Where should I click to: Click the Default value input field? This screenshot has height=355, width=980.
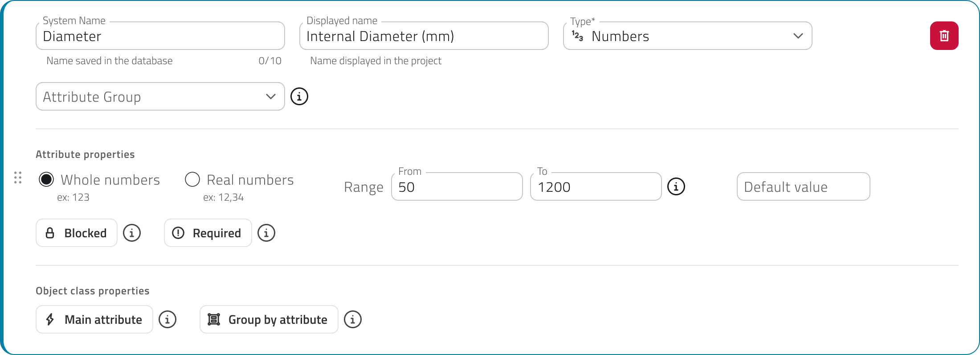pyautogui.click(x=803, y=186)
